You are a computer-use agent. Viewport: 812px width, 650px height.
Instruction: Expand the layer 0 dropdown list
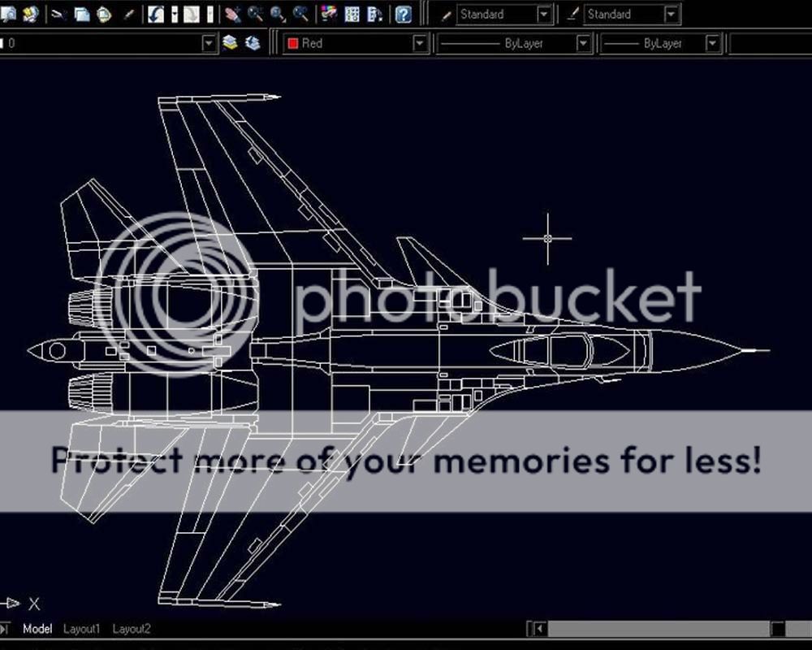pyautogui.click(x=209, y=44)
